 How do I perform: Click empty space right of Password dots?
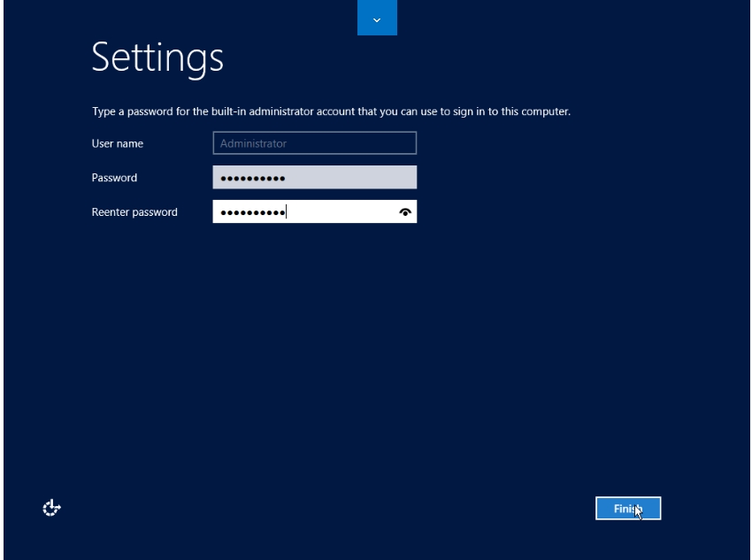[x=354, y=178]
